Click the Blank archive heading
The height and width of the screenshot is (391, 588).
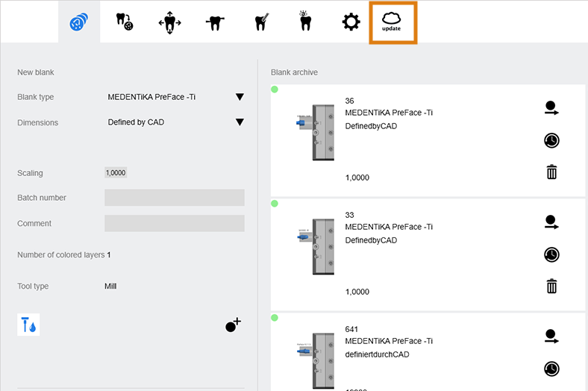click(295, 72)
